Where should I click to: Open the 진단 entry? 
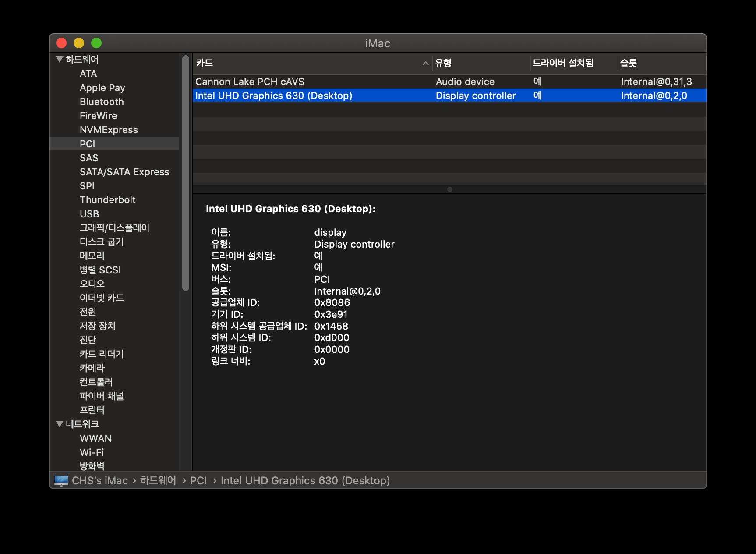point(88,340)
